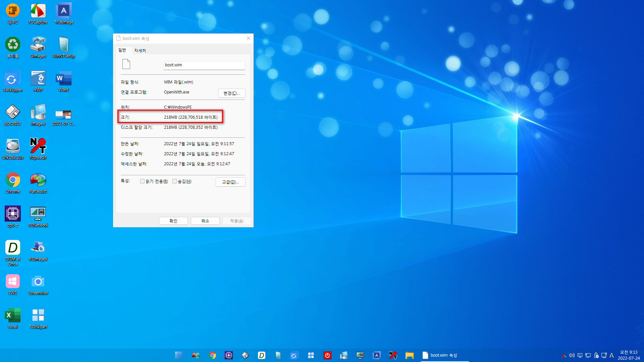This screenshot has width=644, height=362.
Task: Click the volume icon in system tray
Action: [x=572, y=355]
